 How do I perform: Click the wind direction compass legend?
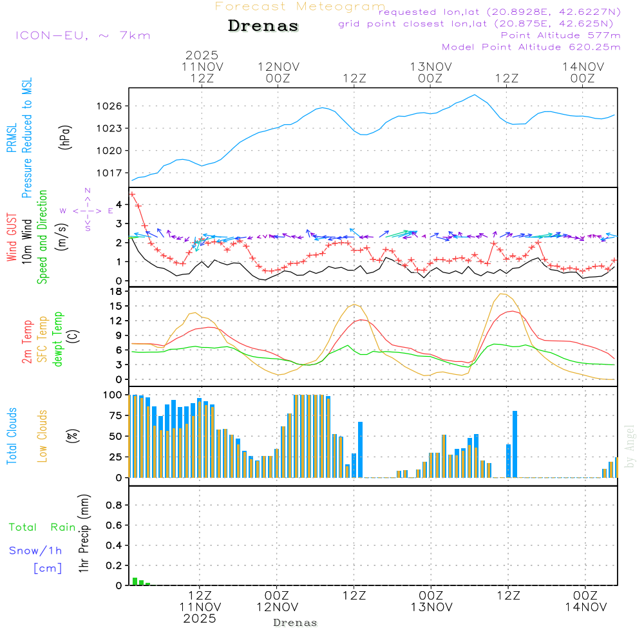click(x=87, y=210)
